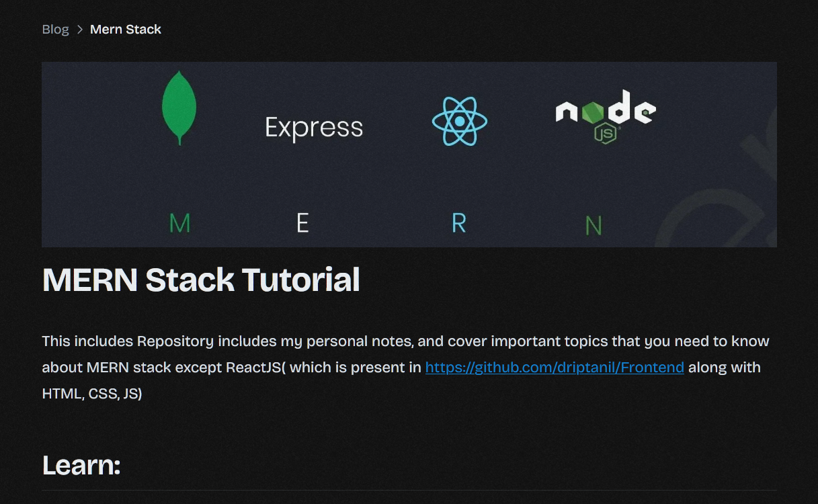Select the Mern Stack breadcrumb item
The image size is (818, 504).
pos(126,30)
